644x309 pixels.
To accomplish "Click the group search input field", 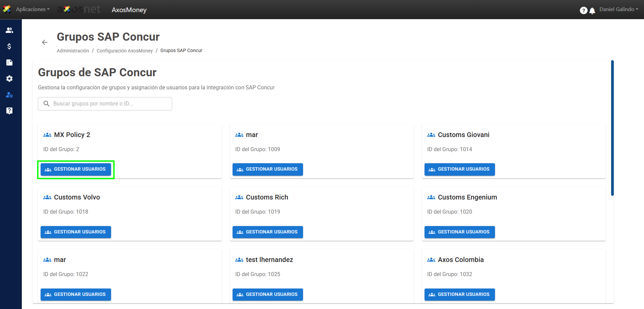I will point(105,104).
